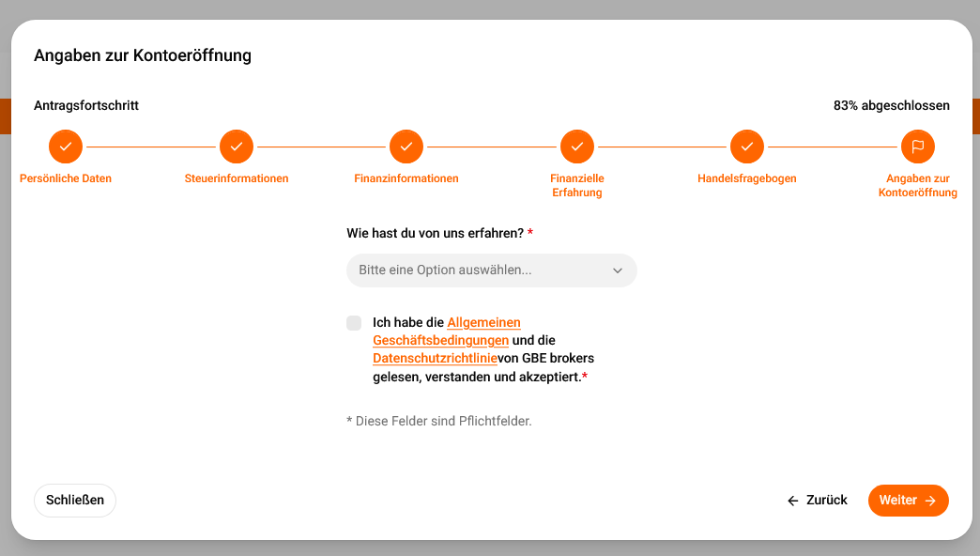980x556 pixels.
Task: Go to the Finanzinformationen checkmark step icon
Action: coord(406,147)
